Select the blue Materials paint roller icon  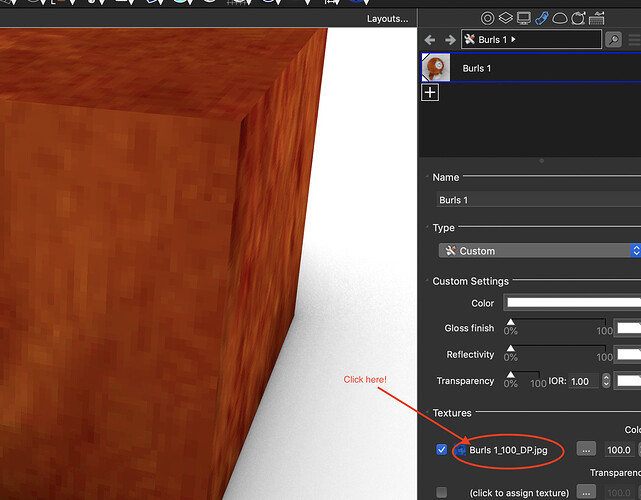542,18
